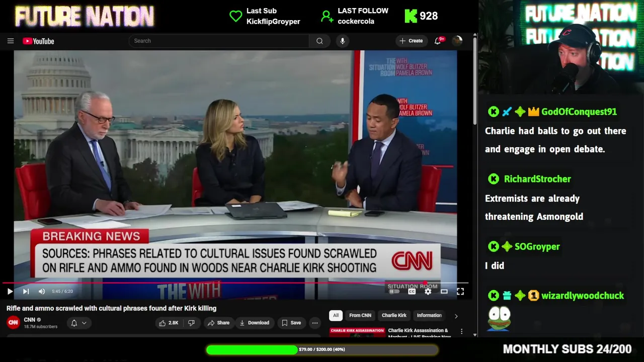Click wizardlywoodchuck username in chat
Image resolution: width=644 pixels, height=362 pixels.
tap(583, 296)
